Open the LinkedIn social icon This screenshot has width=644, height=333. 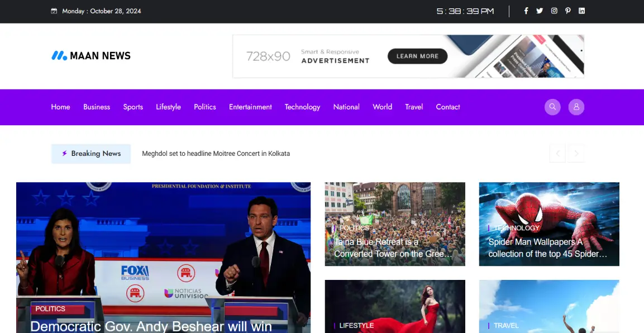click(x=581, y=11)
